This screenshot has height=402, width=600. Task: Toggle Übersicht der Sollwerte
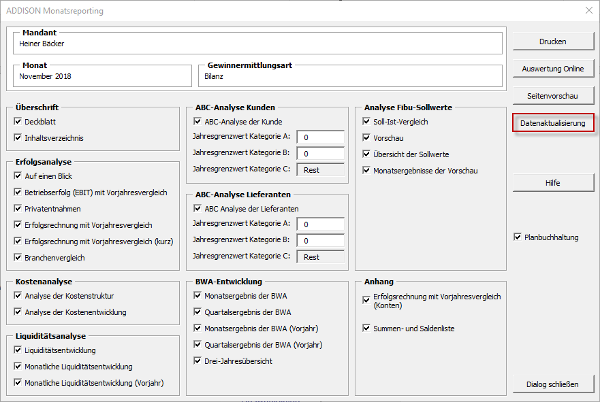click(x=366, y=154)
